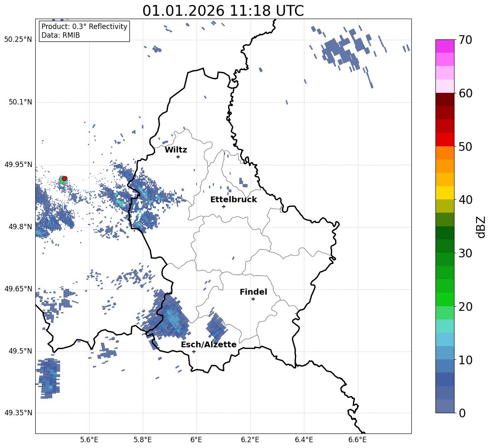Click the 'Esch/Alzette' city label
This screenshot has width=491, height=448.
pos(209,344)
